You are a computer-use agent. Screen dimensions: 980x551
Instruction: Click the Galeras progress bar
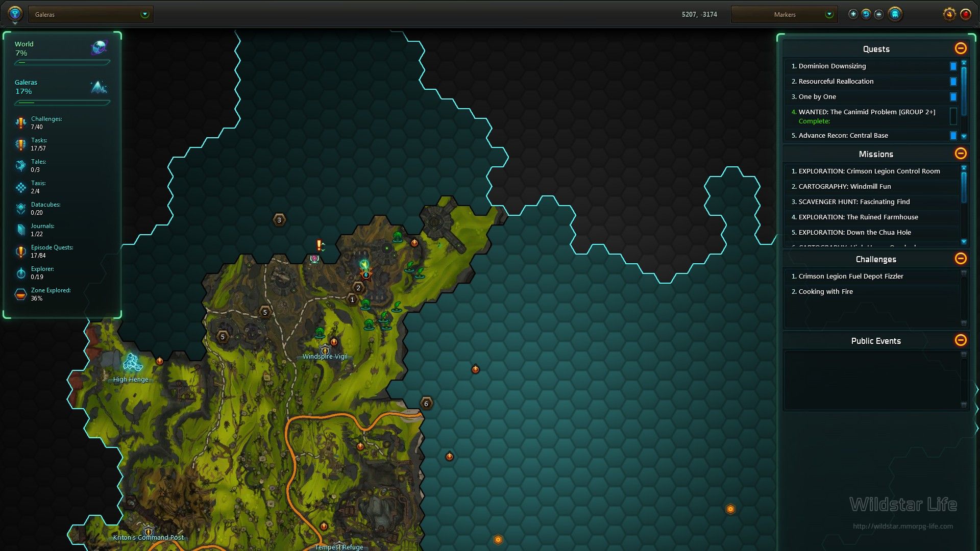click(x=62, y=103)
